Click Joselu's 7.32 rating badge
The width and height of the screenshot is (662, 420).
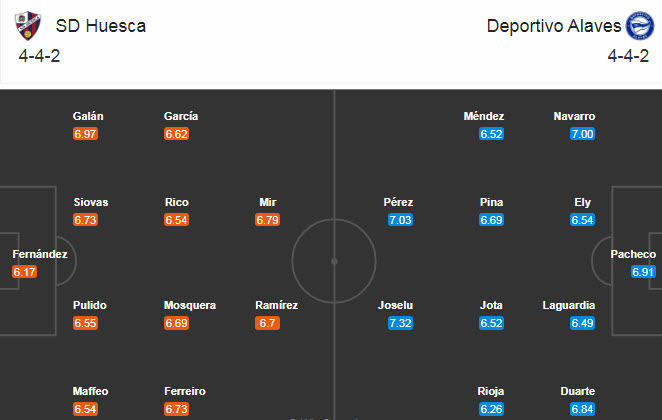point(399,323)
